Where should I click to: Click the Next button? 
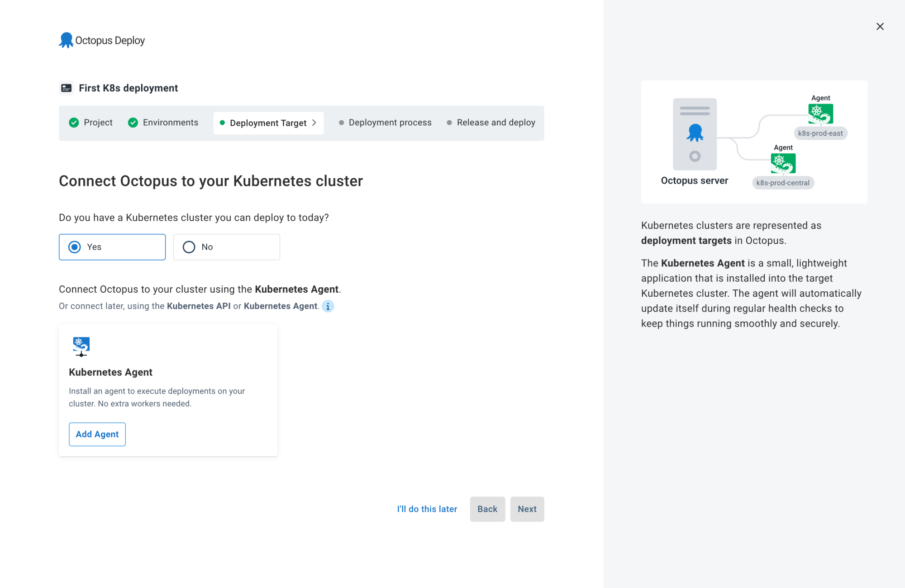[x=527, y=509]
